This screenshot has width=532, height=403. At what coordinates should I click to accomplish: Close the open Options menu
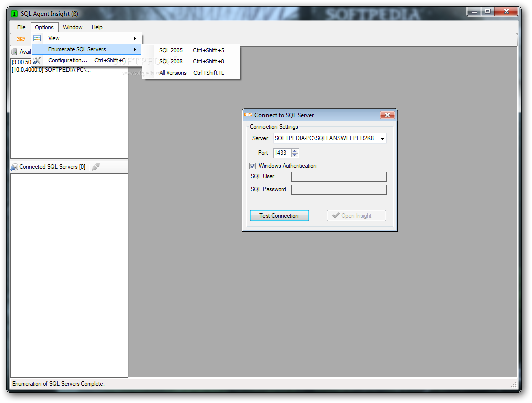point(44,27)
